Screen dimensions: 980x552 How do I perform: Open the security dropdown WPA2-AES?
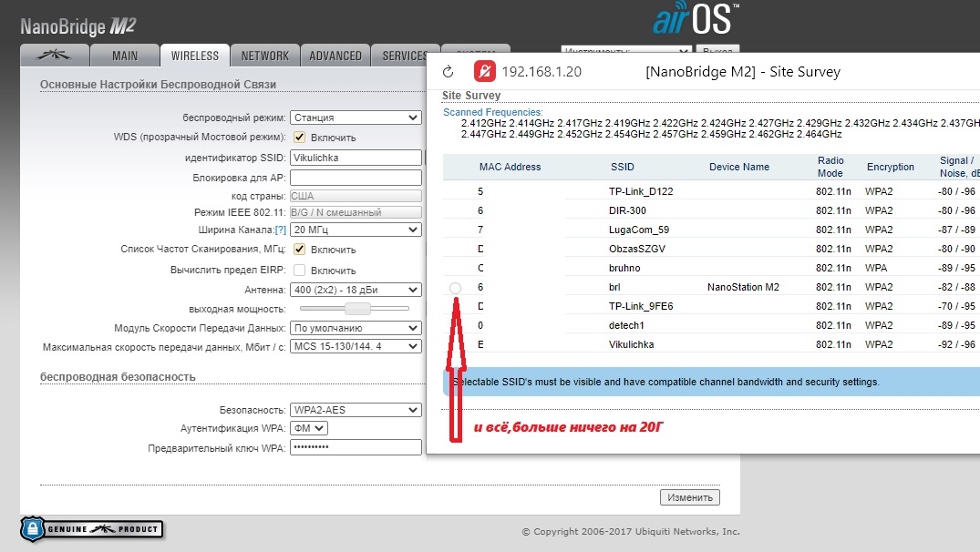point(356,410)
